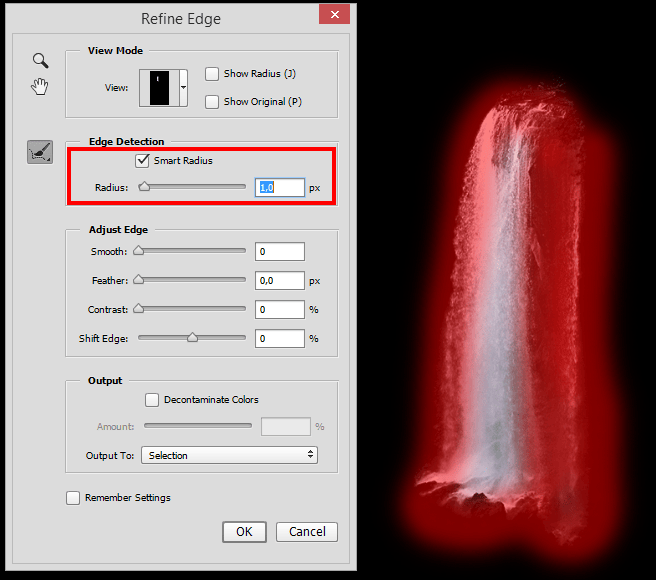
Task: Close the Refine Edge dialog
Action: click(334, 14)
